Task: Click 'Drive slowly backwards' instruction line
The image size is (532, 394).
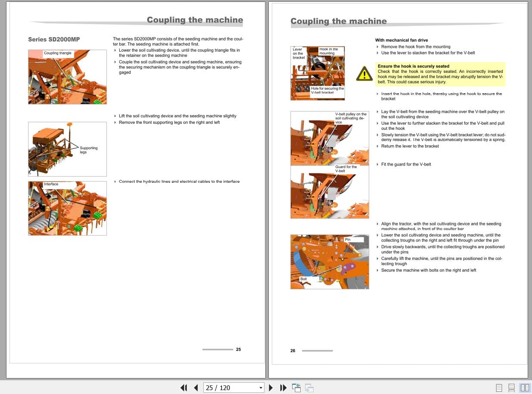Action: tap(443, 250)
